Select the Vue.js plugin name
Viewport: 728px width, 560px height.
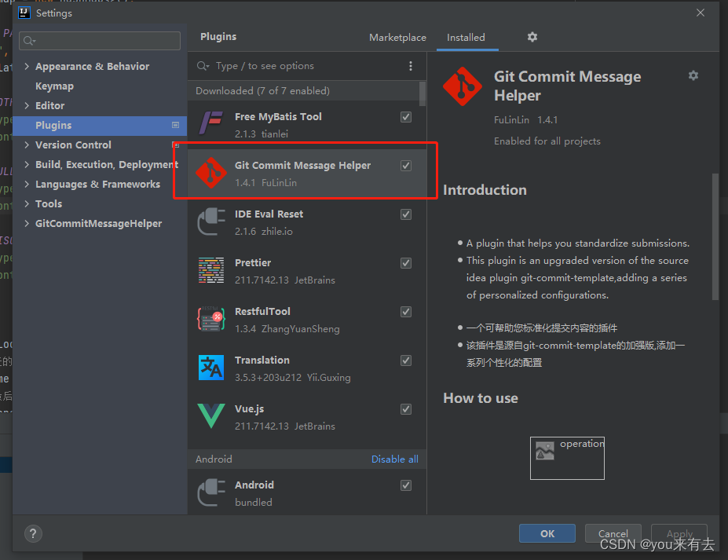tap(249, 409)
